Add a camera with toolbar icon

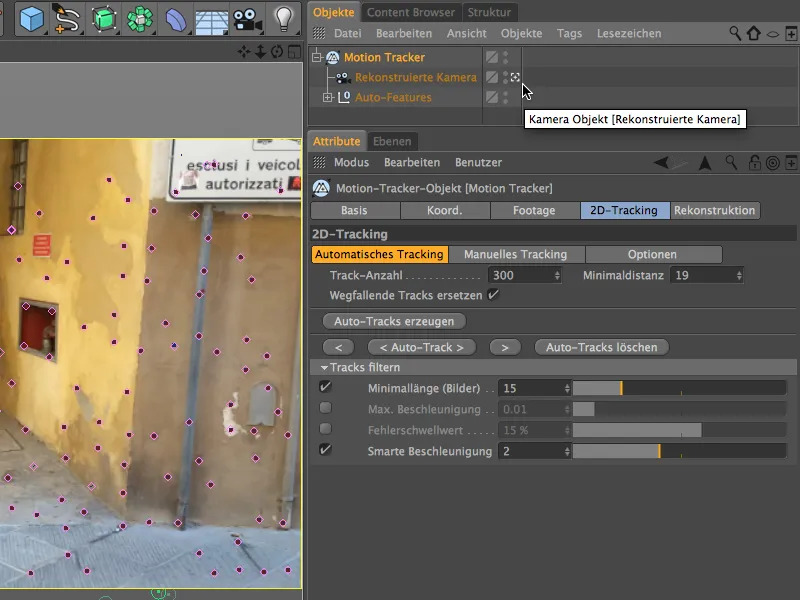tap(246, 18)
